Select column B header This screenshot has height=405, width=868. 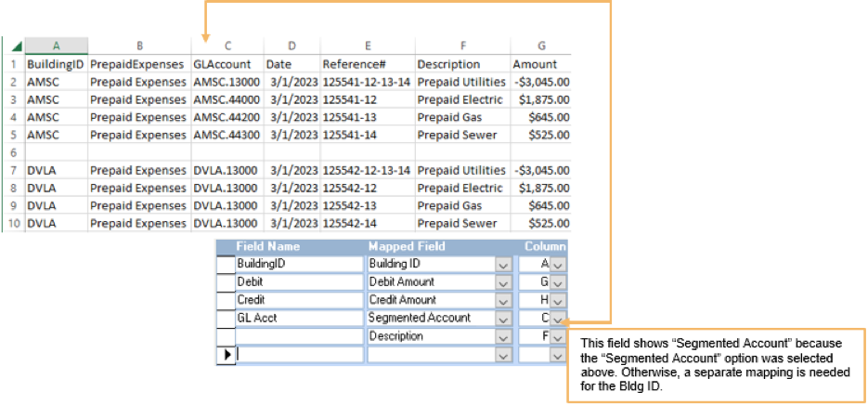[x=139, y=46]
